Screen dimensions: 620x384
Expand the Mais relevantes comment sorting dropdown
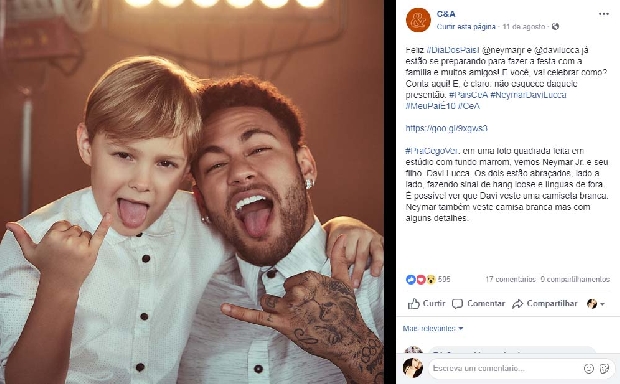[433, 328]
